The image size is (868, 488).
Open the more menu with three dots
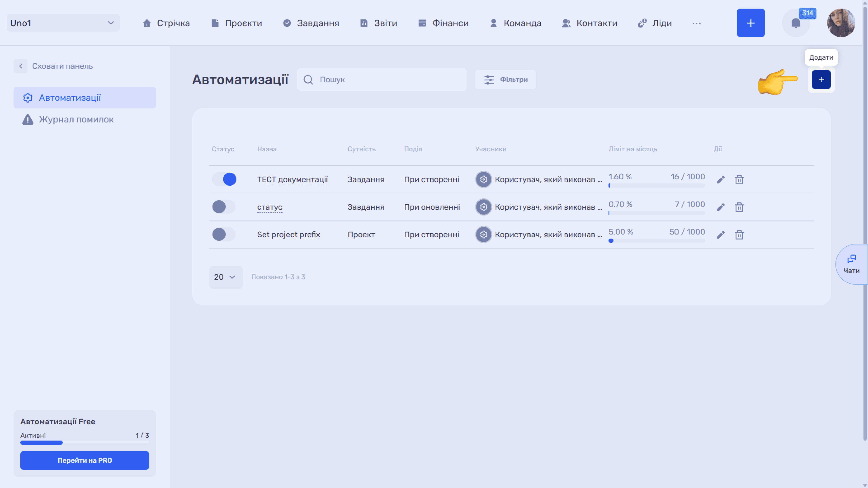(x=696, y=23)
